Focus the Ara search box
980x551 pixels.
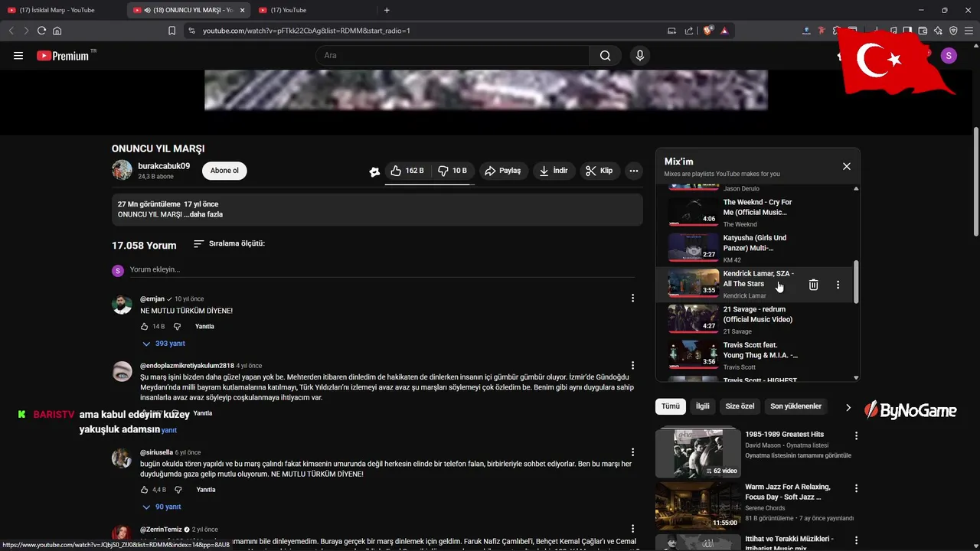pyautogui.click(x=452, y=55)
